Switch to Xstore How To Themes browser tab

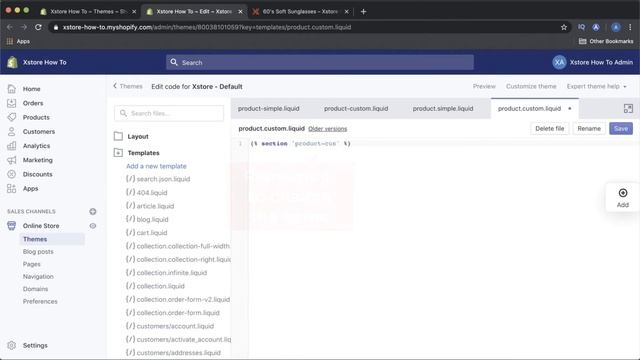pyautogui.click(x=89, y=11)
